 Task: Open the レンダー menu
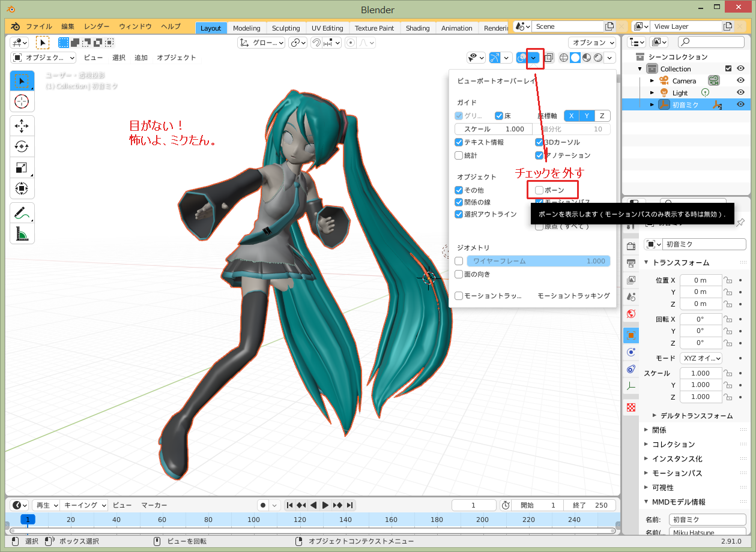click(97, 27)
